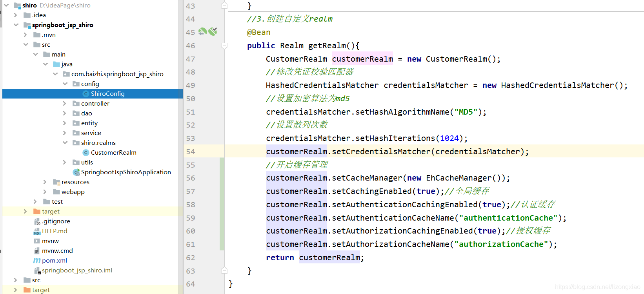Collapse the main folder
The width and height of the screenshot is (644, 294).
(36, 55)
